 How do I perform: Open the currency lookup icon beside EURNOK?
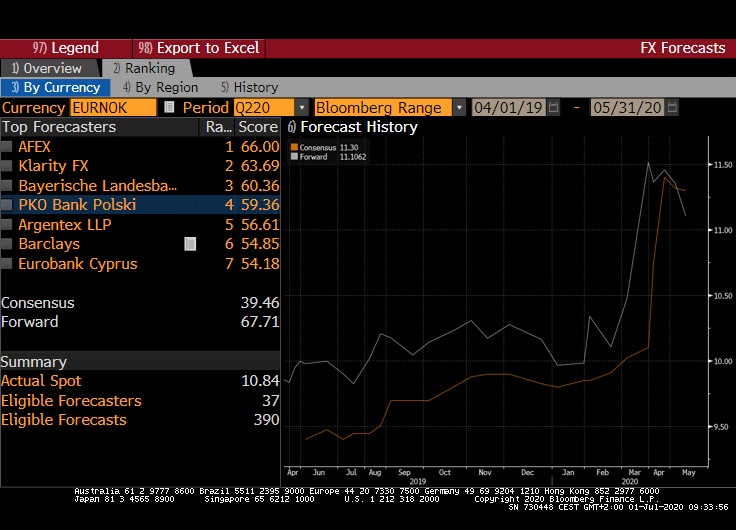click(169, 107)
